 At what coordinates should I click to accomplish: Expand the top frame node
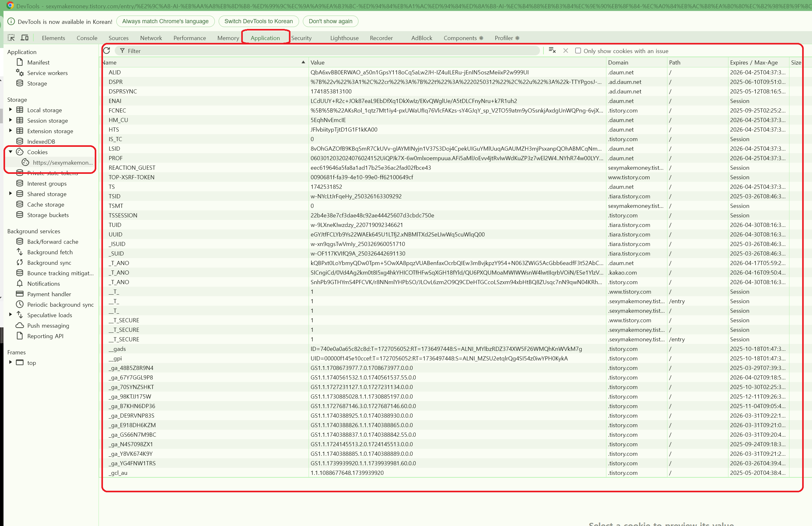pyautogui.click(x=10, y=362)
